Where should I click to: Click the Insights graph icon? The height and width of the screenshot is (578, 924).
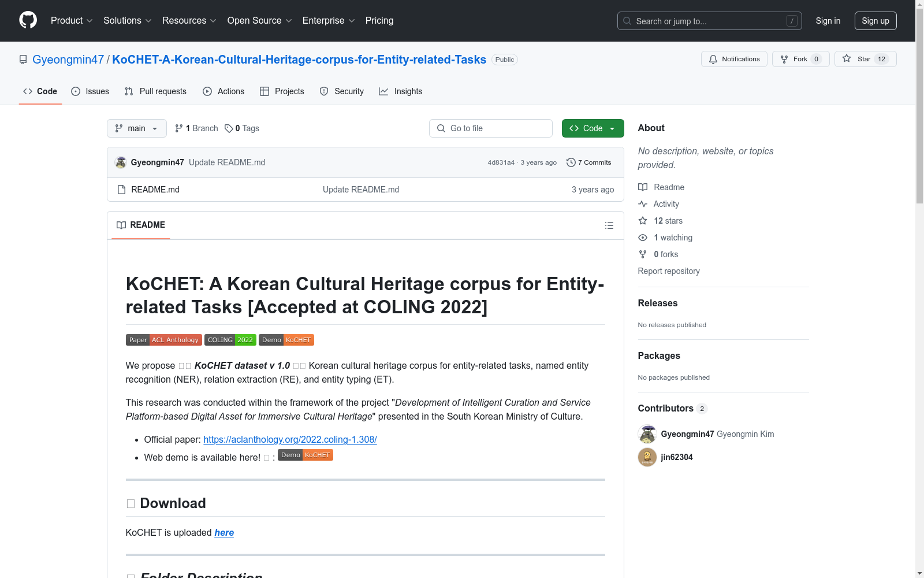click(383, 91)
